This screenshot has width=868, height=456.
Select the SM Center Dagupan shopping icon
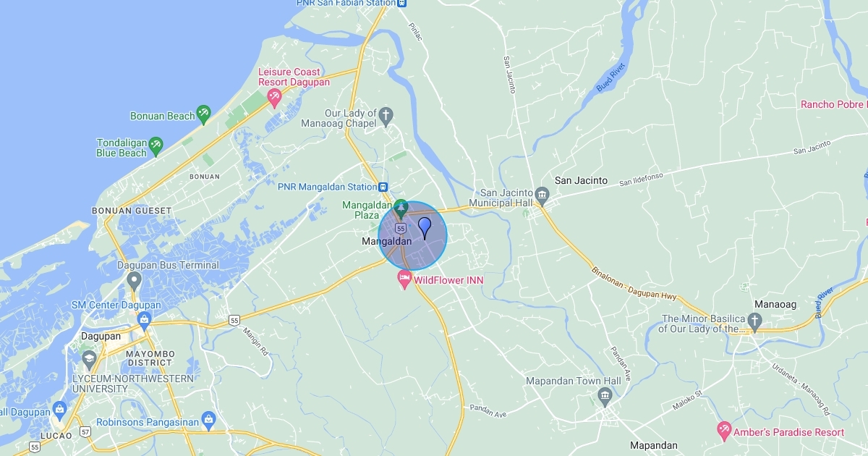[x=144, y=319]
